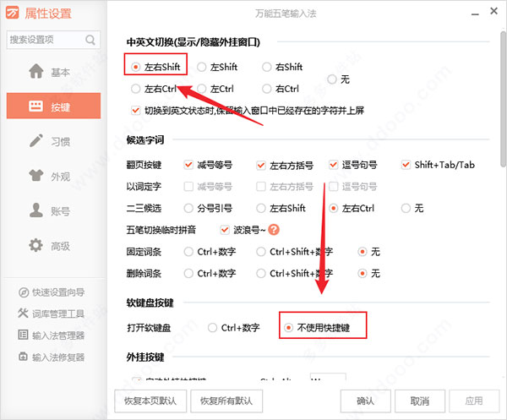507x420 pixels.
Task: Click the repair icon beside 输入法修复器
Action: tap(24, 357)
